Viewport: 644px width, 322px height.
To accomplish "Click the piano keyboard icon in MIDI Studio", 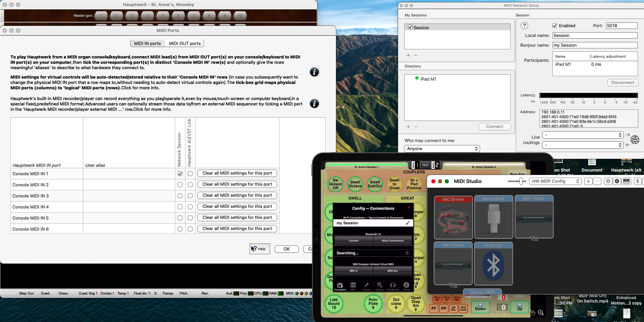I will coord(626,181).
